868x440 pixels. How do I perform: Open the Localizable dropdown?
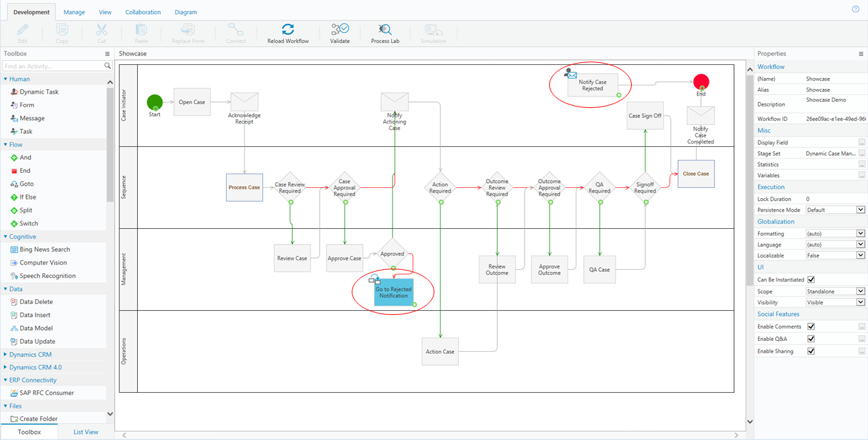[860, 256]
